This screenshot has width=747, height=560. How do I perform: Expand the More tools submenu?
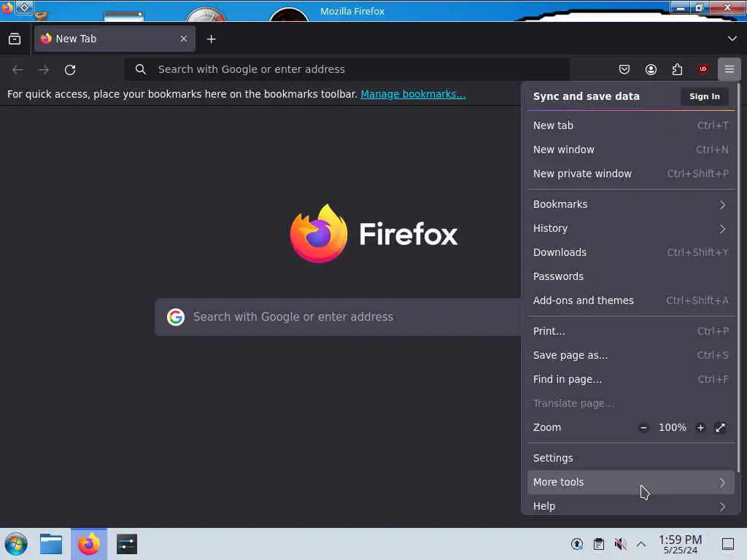pyautogui.click(x=631, y=483)
